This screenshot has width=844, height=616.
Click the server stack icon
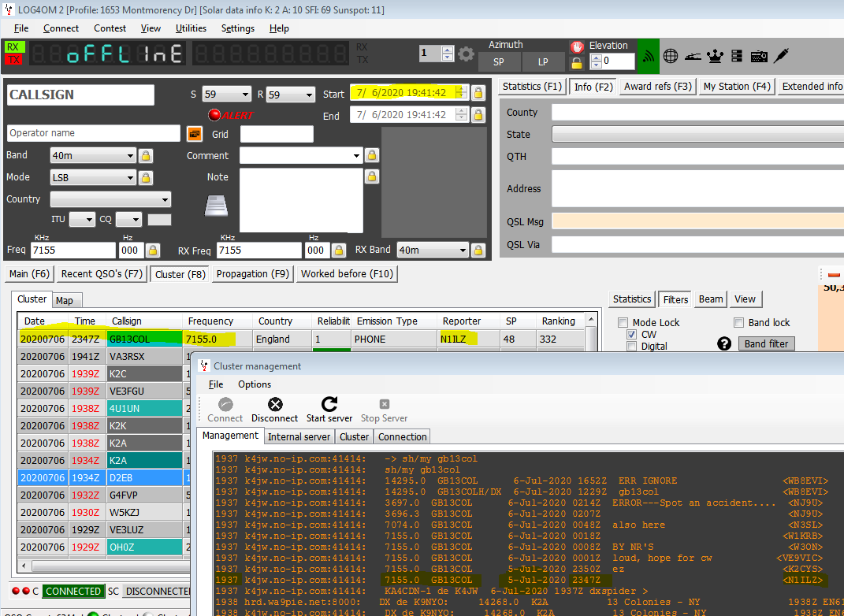pos(737,55)
